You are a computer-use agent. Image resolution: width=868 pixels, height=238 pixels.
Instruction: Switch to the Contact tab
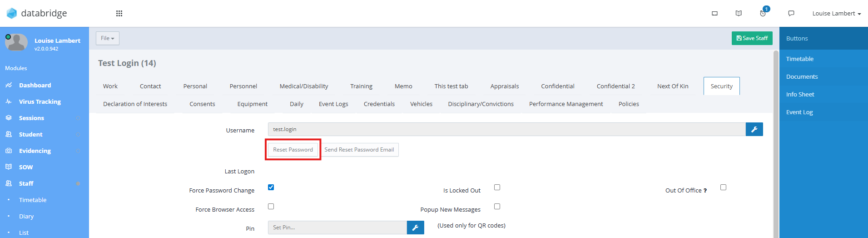(x=150, y=86)
